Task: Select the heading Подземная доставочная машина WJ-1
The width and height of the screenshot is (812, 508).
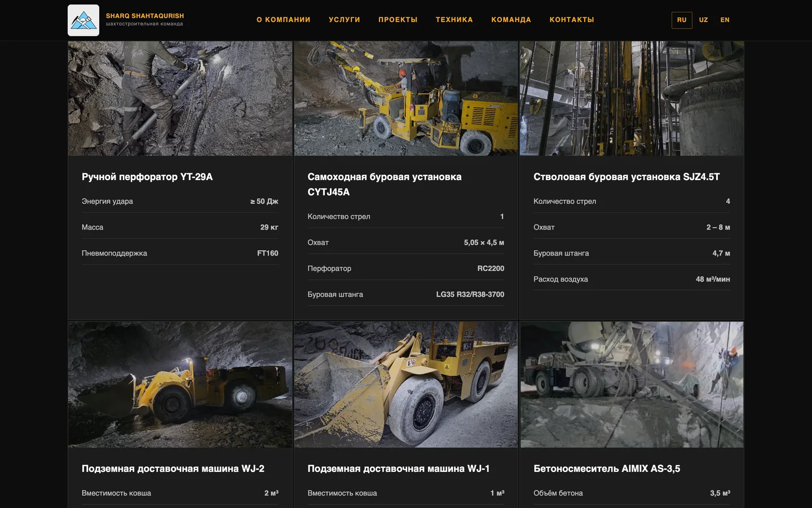Action: [x=399, y=468]
